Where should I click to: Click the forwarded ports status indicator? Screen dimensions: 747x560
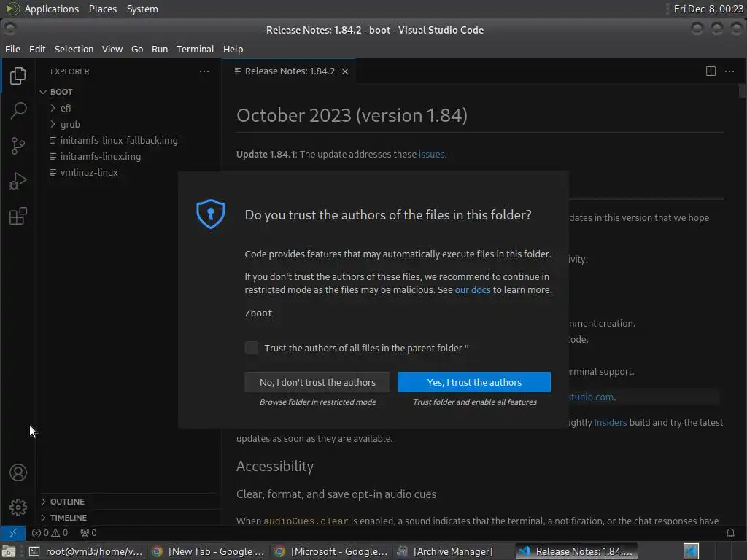(x=88, y=533)
